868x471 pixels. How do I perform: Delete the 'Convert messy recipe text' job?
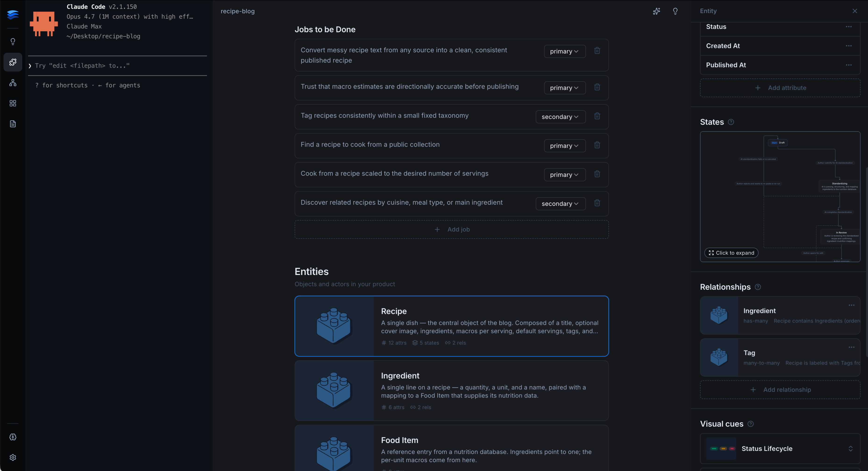597,50
